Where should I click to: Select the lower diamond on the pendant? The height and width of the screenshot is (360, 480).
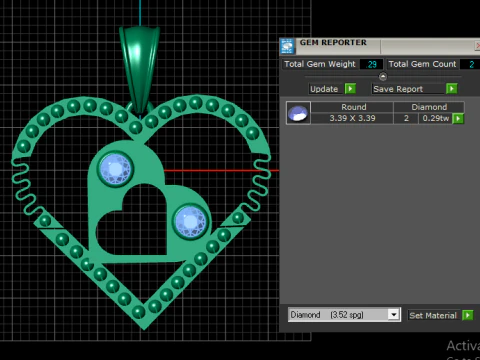click(x=191, y=222)
